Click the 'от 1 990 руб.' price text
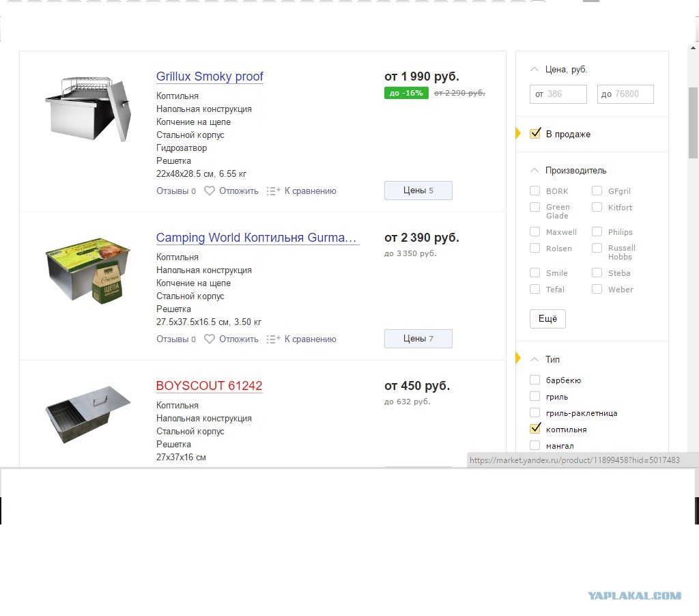Viewport: 699px width, 616px height. click(x=422, y=76)
